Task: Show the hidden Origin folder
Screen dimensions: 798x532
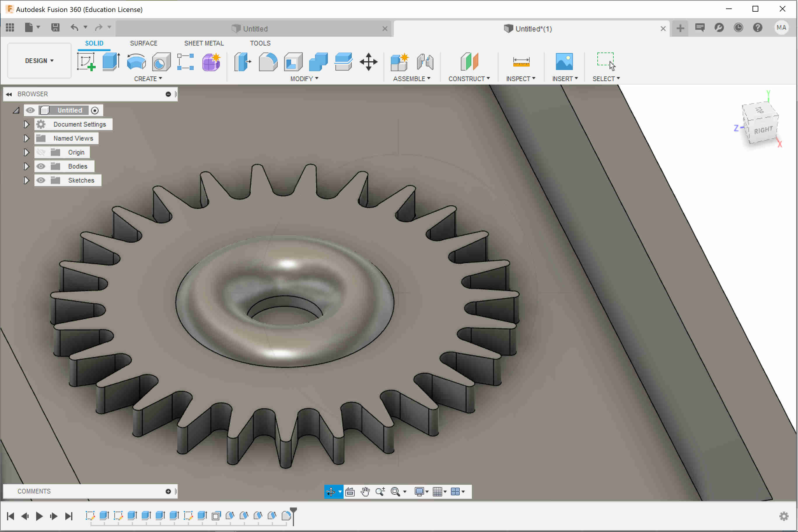Action: pyautogui.click(x=41, y=152)
